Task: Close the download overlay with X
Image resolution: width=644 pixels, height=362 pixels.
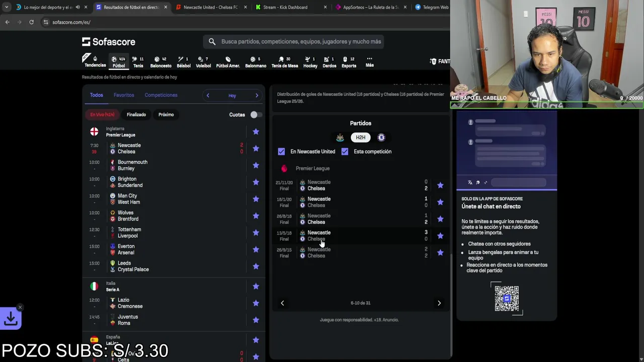Action: [20, 307]
